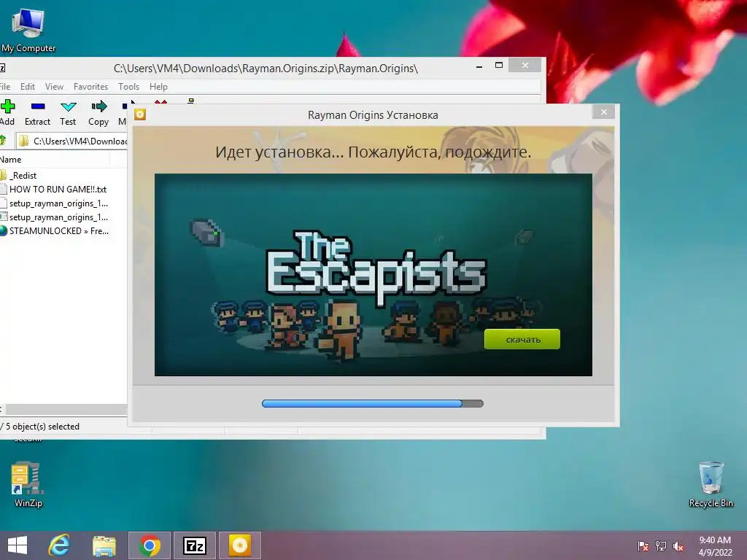Click the installer icon in the dialog title bar
This screenshot has width=747, height=560.
point(140,114)
